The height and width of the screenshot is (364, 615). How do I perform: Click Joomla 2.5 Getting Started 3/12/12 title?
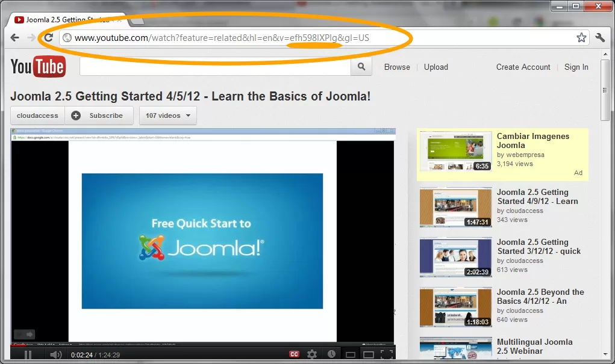(x=539, y=247)
